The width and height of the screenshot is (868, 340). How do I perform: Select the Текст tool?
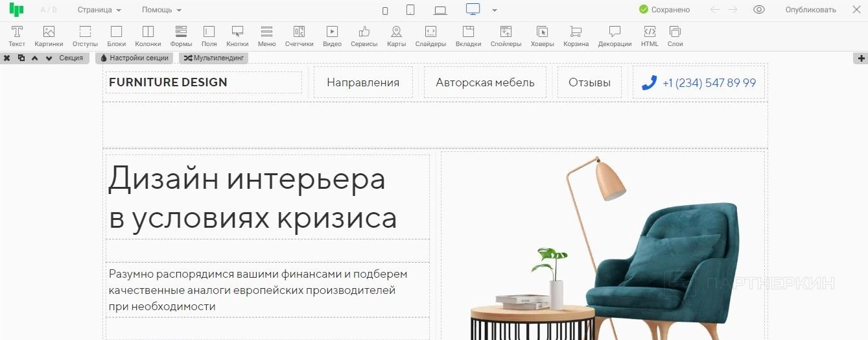17,36
